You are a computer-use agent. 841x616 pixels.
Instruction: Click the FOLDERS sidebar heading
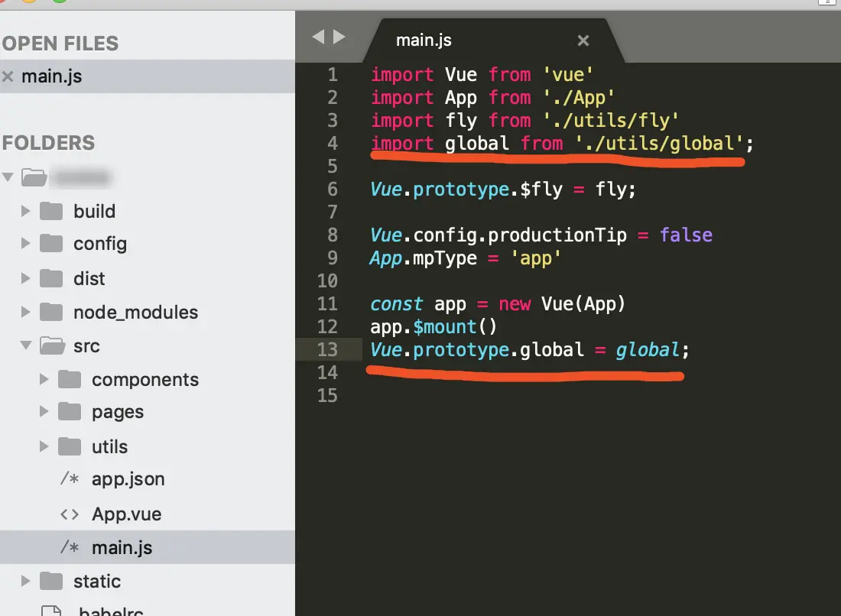coord(48,143)
